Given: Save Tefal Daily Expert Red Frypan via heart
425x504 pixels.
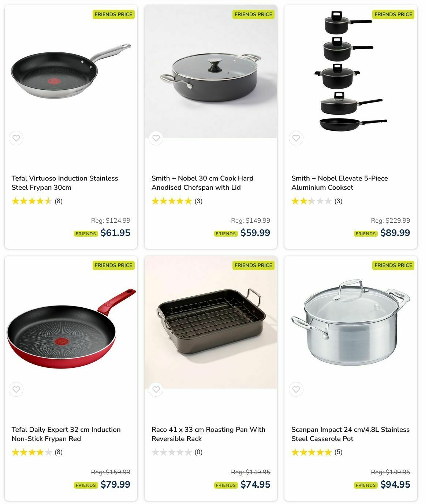Looking at the screenshot, I should point(16,389).
